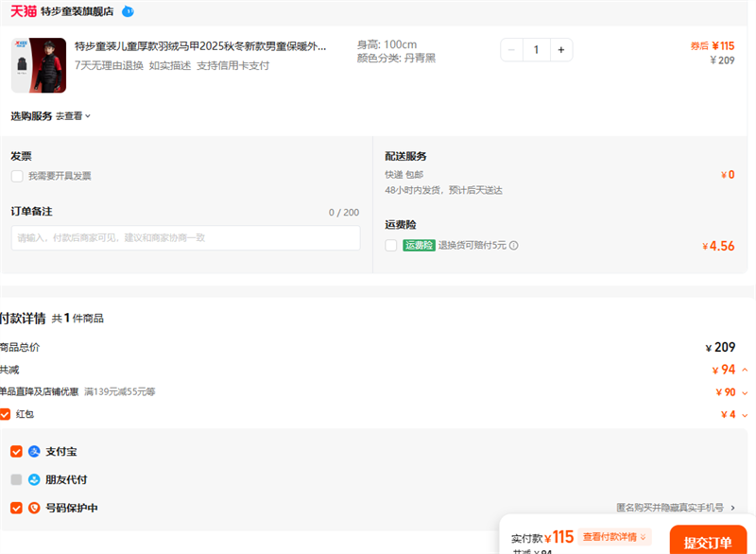This screenshot has width=756, height=554.
Task: Expand the 单品直降及店铺优惠 ¥90 details
Action: click(745, 392)
